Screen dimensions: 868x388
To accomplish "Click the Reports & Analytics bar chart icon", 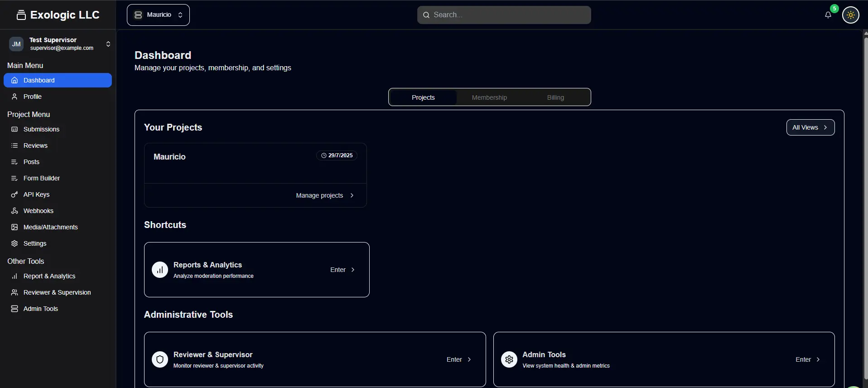I will coord(159,270).
